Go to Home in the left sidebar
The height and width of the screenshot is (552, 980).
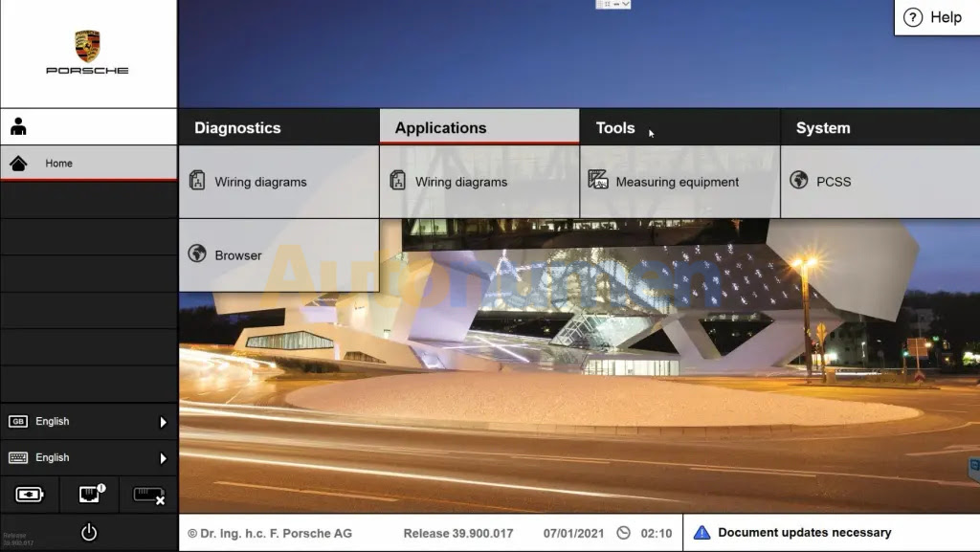pos(58,164)
